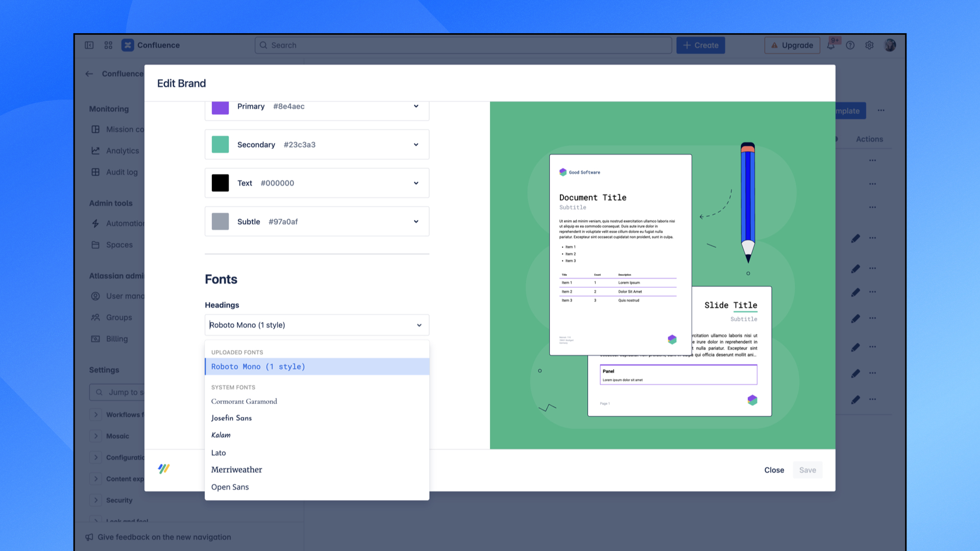The image size is (980, 551).
Task: Open the settings gear icon
Action: tap(870, 45)
